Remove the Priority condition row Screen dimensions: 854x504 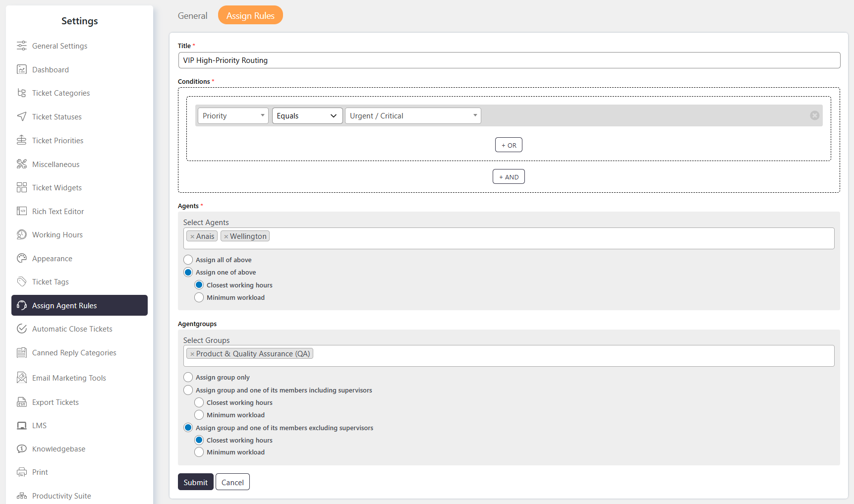coord(814,115)
